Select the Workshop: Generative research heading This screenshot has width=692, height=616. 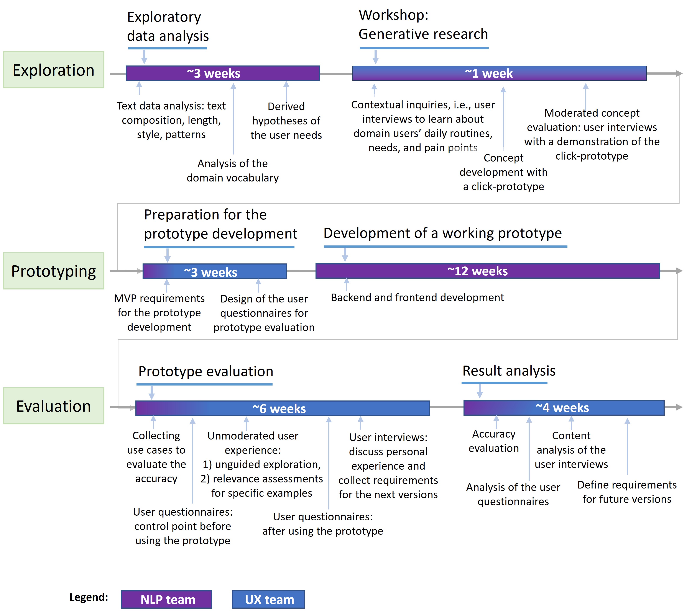pyautogui.click(x=423, y=24)
